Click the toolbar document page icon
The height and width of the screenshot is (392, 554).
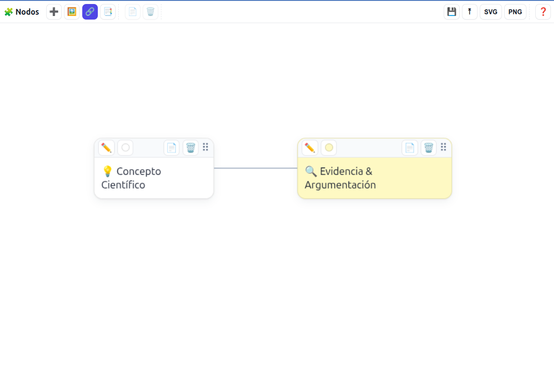click(132, 12)
